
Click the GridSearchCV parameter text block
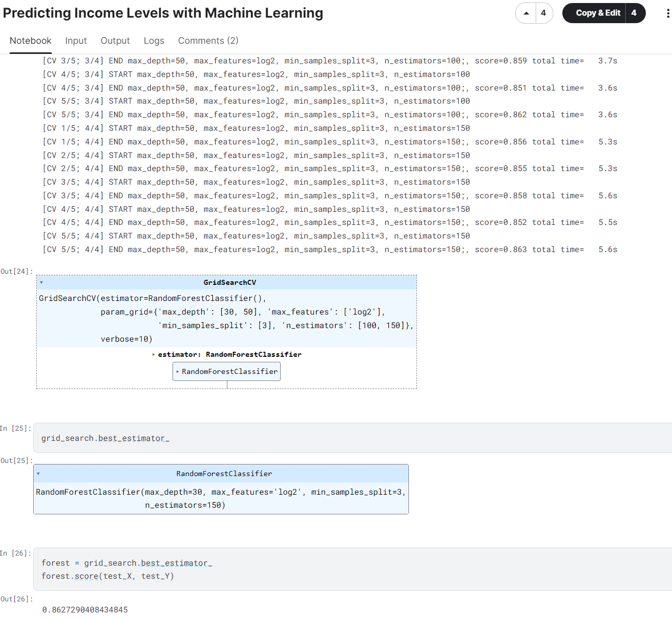226,319
